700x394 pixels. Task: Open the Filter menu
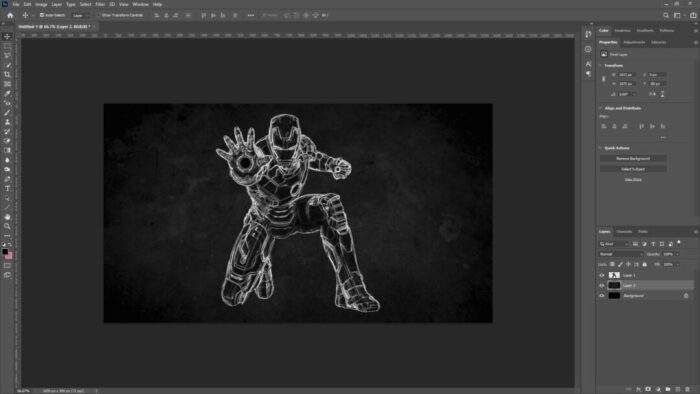click(x=100, y=4)
